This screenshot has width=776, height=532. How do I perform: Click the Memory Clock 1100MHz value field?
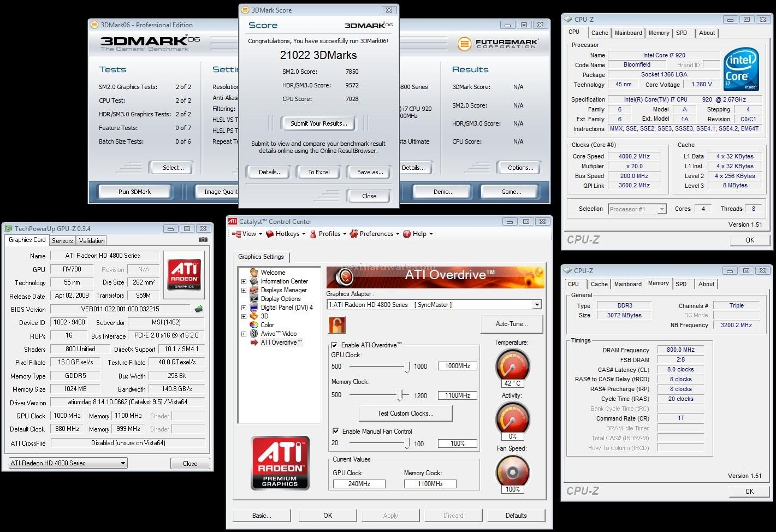click(457, 395)
